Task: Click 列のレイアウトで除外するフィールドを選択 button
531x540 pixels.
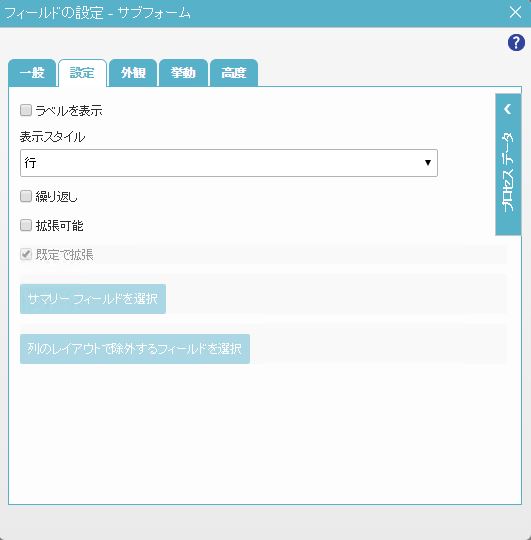Action: pyautogui.click(x=135, y=349)
